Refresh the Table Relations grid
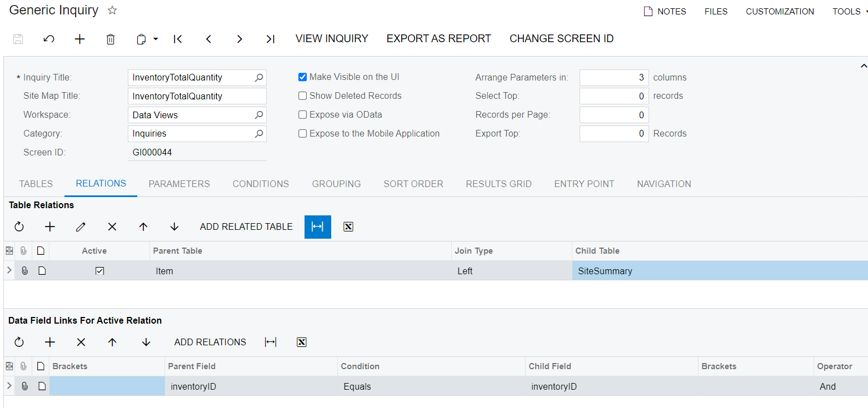The width and height of the screenshot is (868, 408). coord(19,226)
